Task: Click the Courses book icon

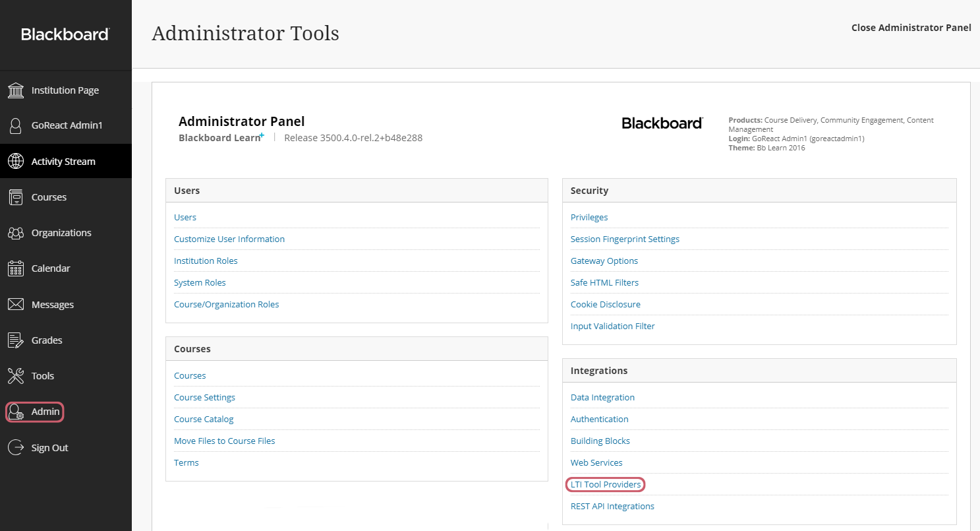Action: point(16,197)
